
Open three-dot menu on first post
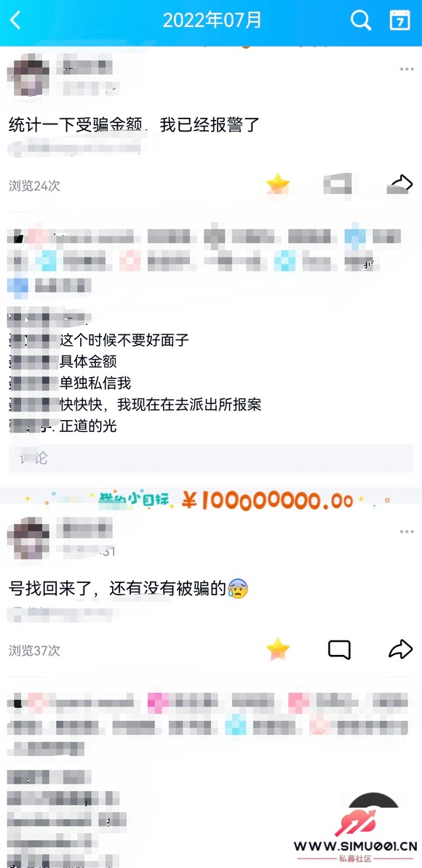point(407,69)
